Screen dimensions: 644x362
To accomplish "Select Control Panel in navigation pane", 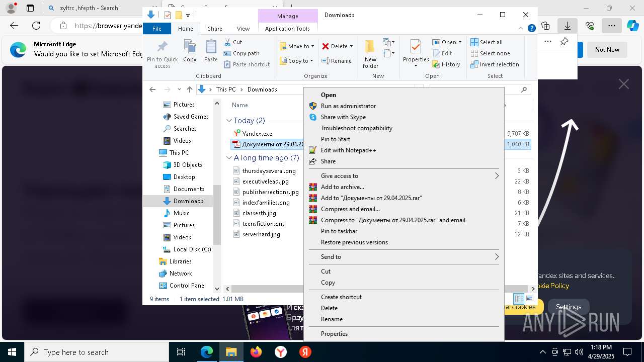I will tap(187, 286).
